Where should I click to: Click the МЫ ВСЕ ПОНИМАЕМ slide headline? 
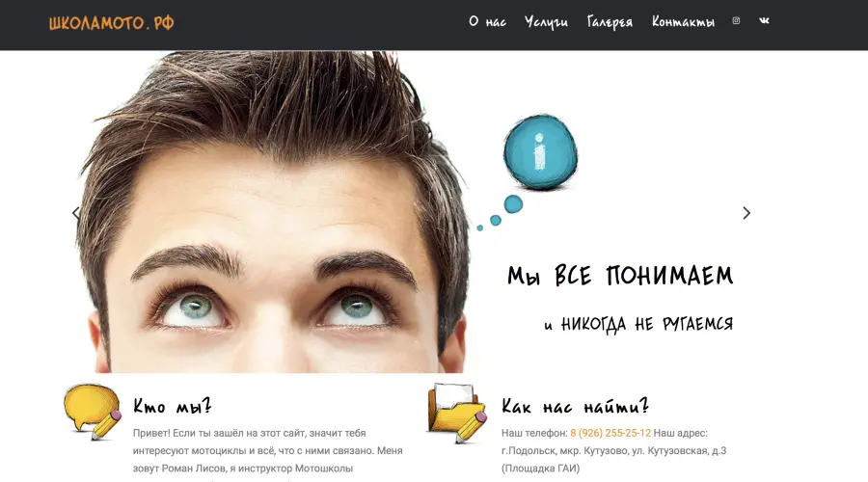[x=620, y=277]
